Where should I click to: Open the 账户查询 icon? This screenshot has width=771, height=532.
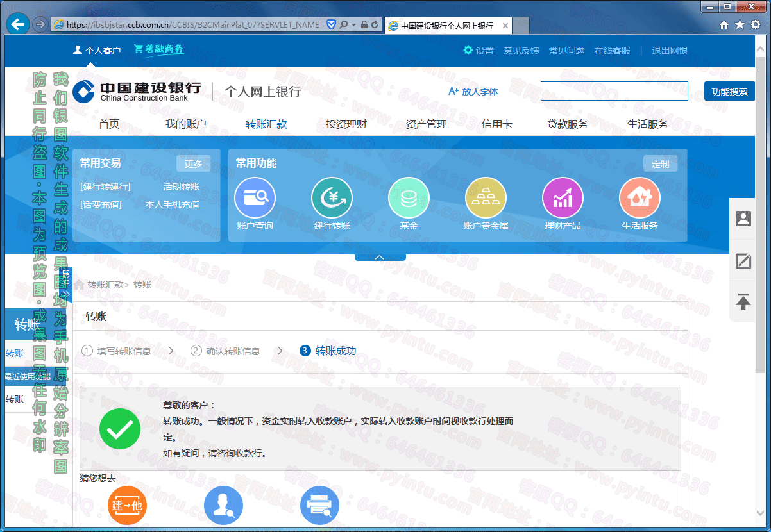255,197
